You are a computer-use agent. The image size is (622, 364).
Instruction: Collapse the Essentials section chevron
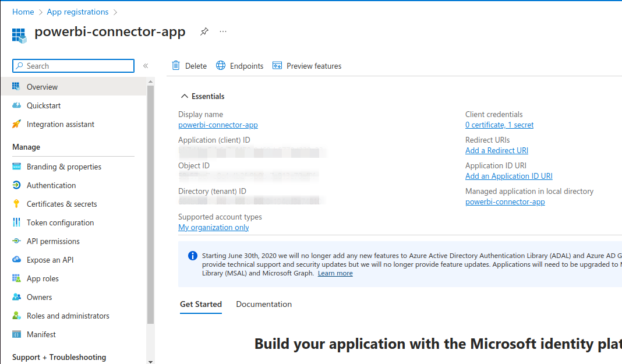185,96
